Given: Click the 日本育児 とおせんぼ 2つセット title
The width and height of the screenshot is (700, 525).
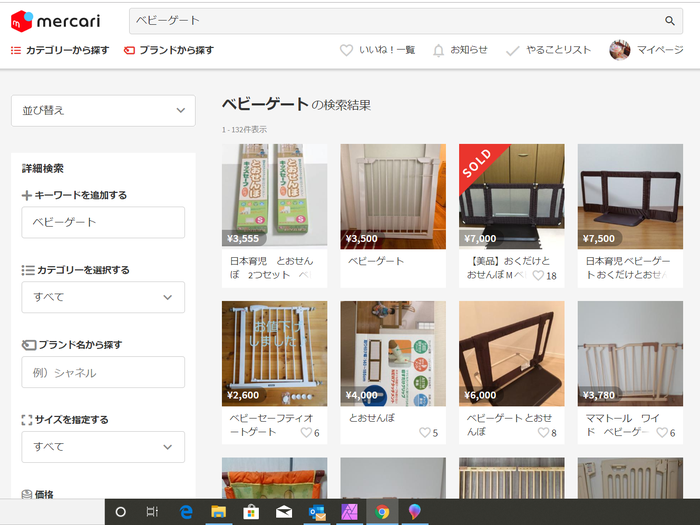Looking at the screenshot, I should 271,268.
